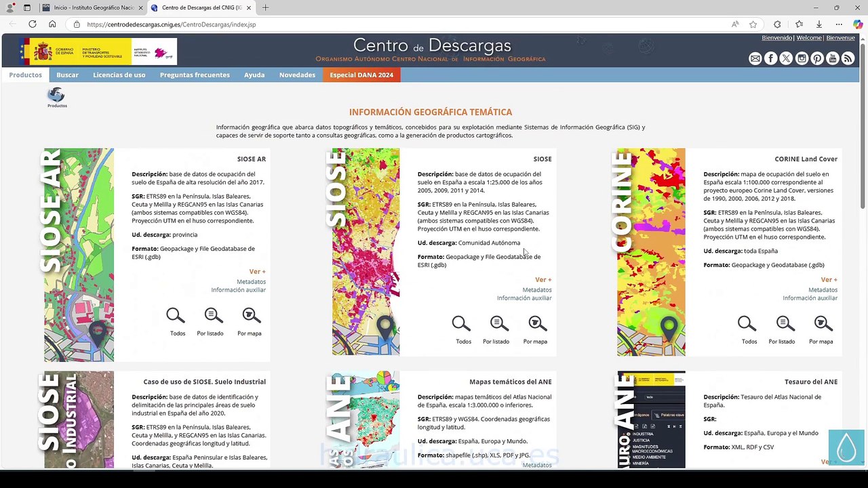Open a new browser tab
The width and height of the screenshot is (868, 488).
tap(265, 8)
